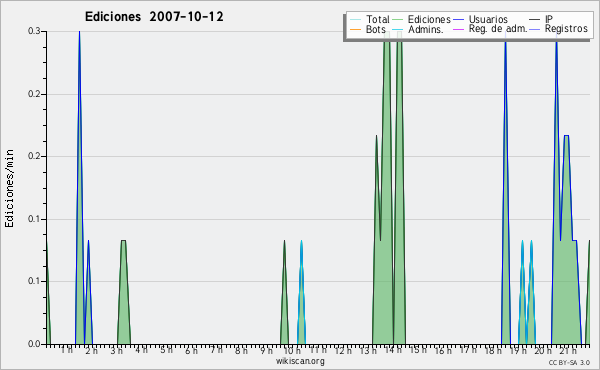Screen dimensions: 600x370
Task: Open the wikiscan.org link below the chart
Action: coord(300,361)
